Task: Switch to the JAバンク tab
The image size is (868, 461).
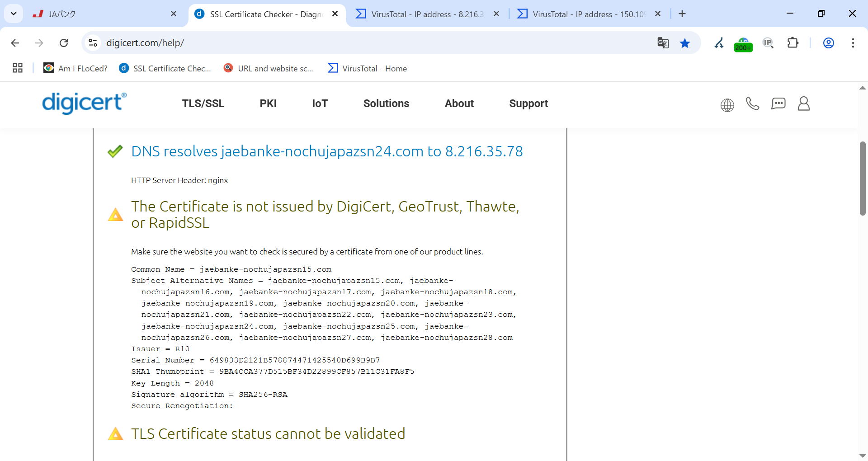Action: click(105, 14)
